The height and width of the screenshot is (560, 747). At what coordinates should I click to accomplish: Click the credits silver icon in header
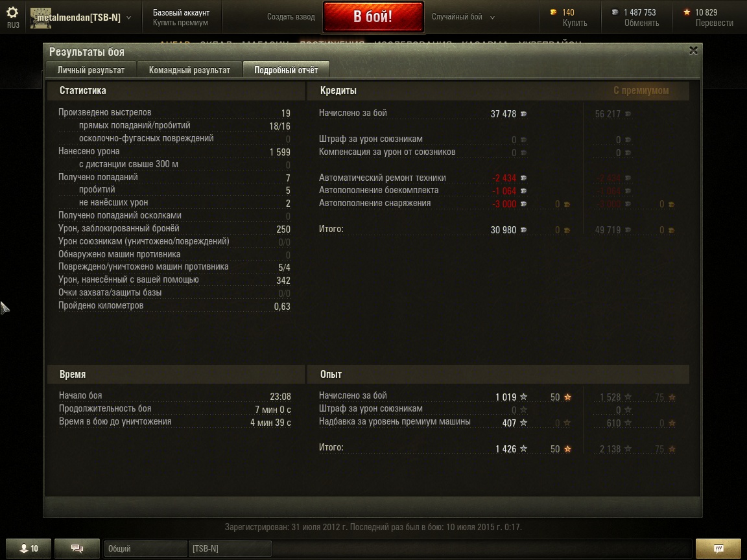point(615,12)
